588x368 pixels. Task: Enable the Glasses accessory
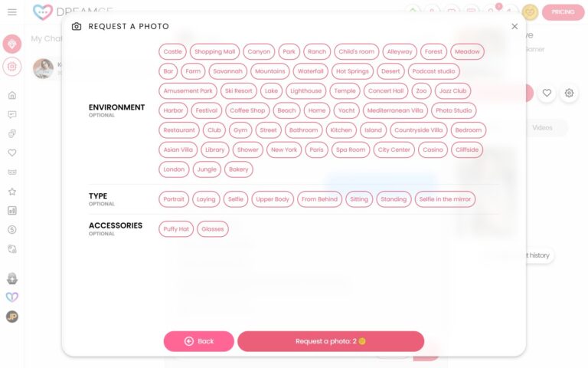213,228
